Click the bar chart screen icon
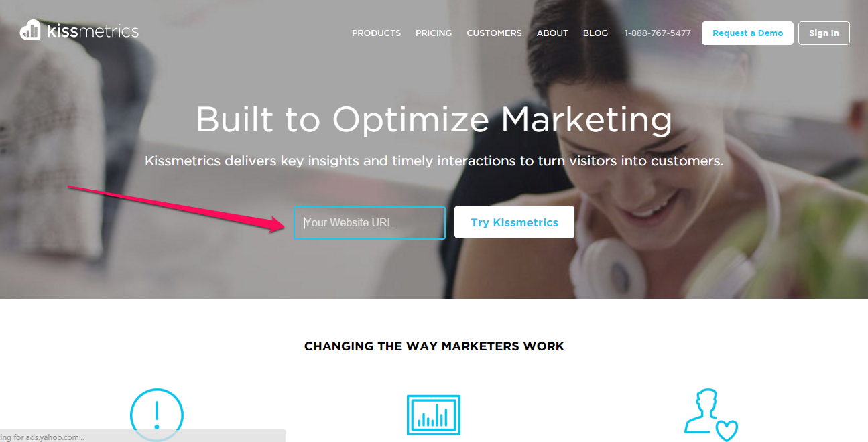The image size is (868, 442). [434, 415]
